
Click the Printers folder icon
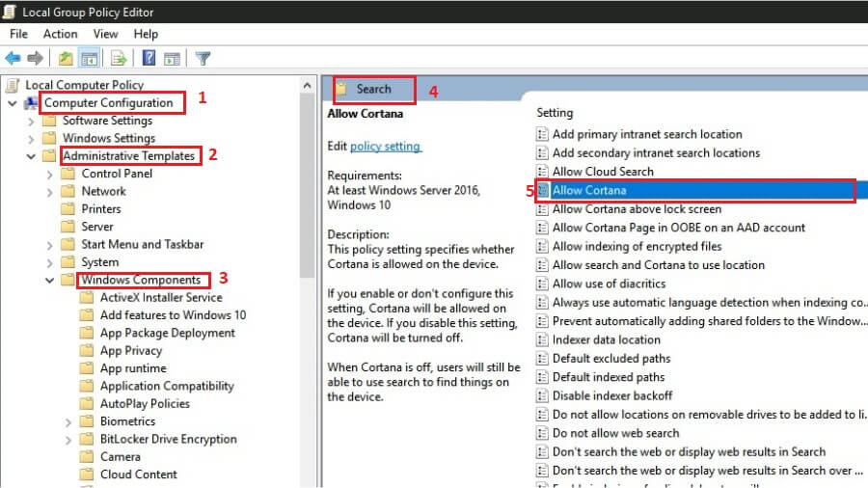(x=68, y=209)
